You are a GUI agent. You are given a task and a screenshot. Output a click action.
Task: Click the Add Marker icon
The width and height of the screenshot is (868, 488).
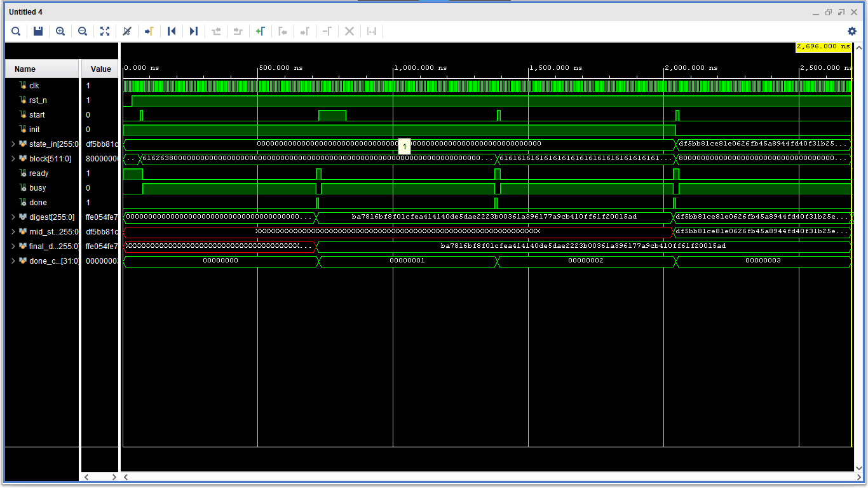tap(261, 31)
